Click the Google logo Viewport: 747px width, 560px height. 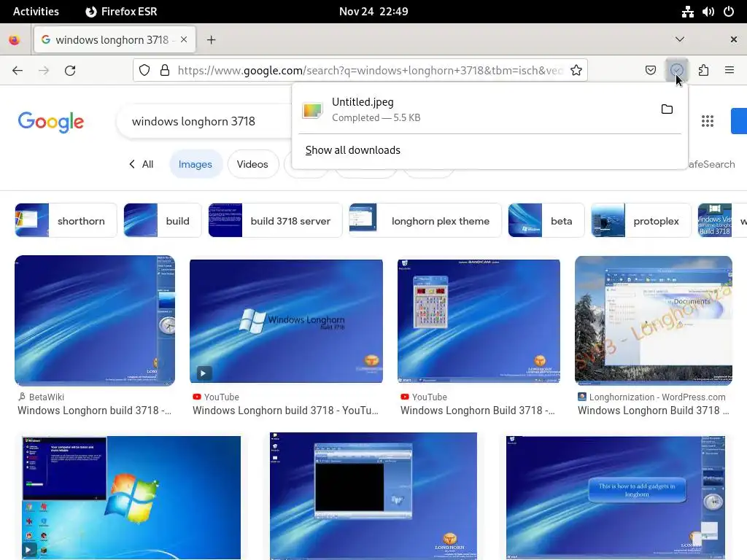pos(51,122)
